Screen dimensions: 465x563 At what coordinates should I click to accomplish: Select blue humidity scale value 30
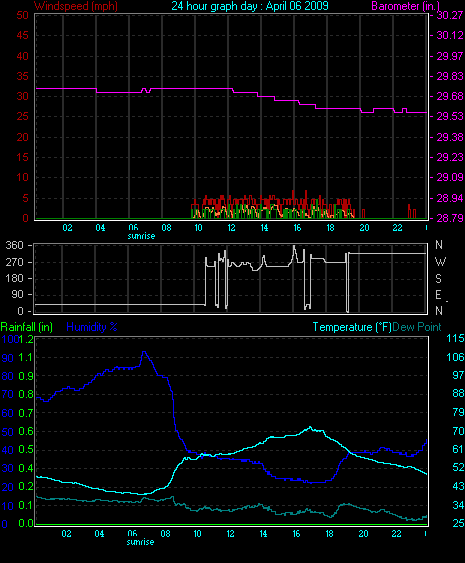(8, 469)
